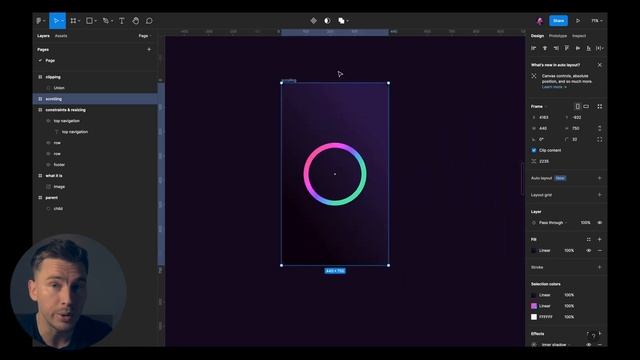Viewport: 640px width, 360px height.
Task: Click the frame width input field
Action: click(547, 128)
